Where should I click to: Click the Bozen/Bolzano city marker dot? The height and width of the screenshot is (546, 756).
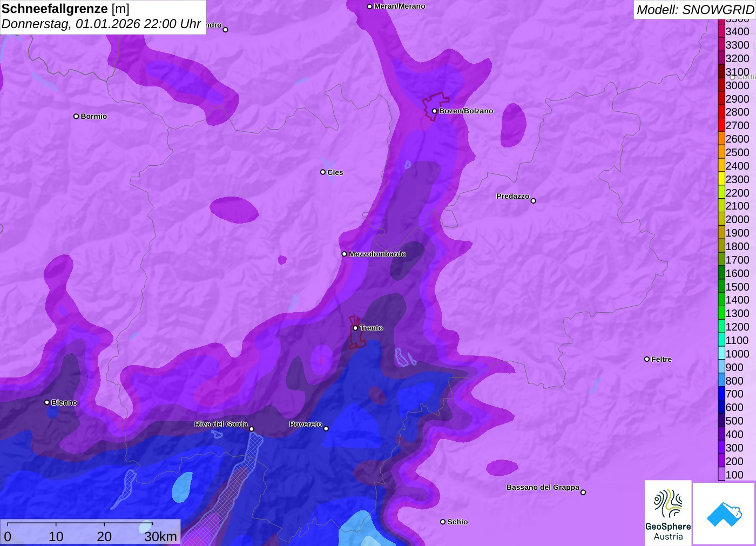(434, 111)
